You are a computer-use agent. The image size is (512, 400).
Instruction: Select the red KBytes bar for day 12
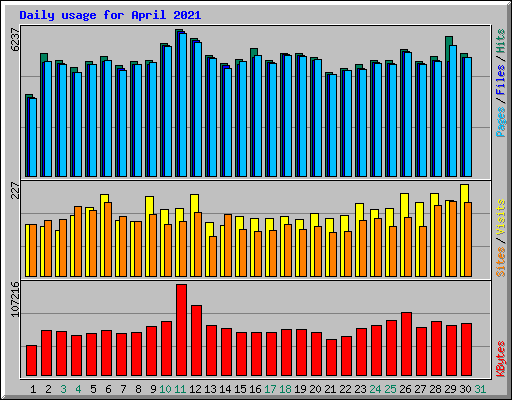click(196, 340)
